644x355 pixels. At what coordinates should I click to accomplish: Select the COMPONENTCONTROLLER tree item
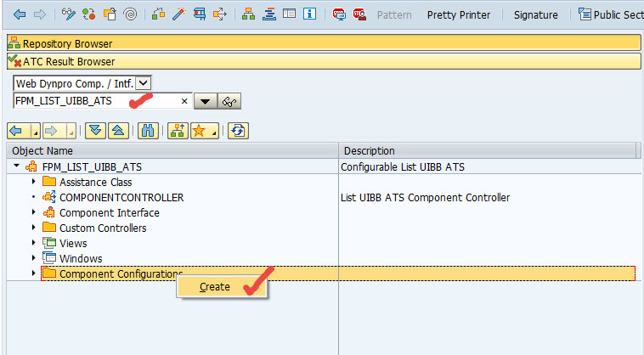coord(121,197)
